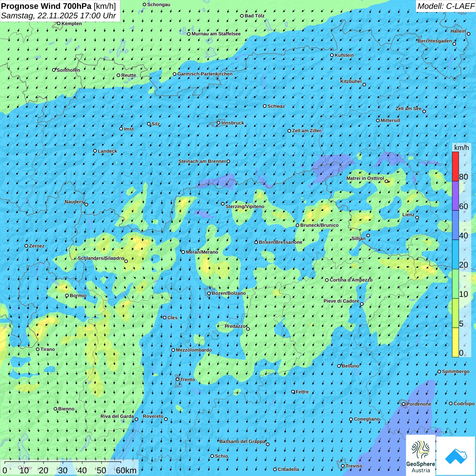Click the 'Cittadella' label
476x476 pixels.
click(x=288, y=469)
